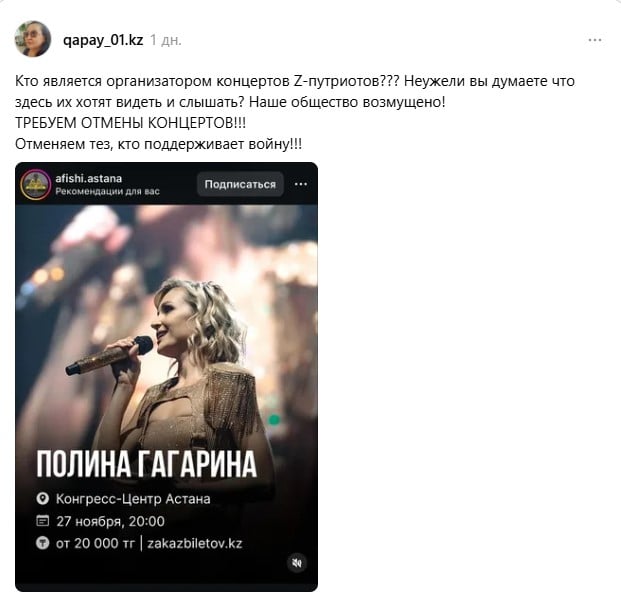621x607 pixels.
Task: Click the от 20 000 тг price text
Action: pos(95,543)
